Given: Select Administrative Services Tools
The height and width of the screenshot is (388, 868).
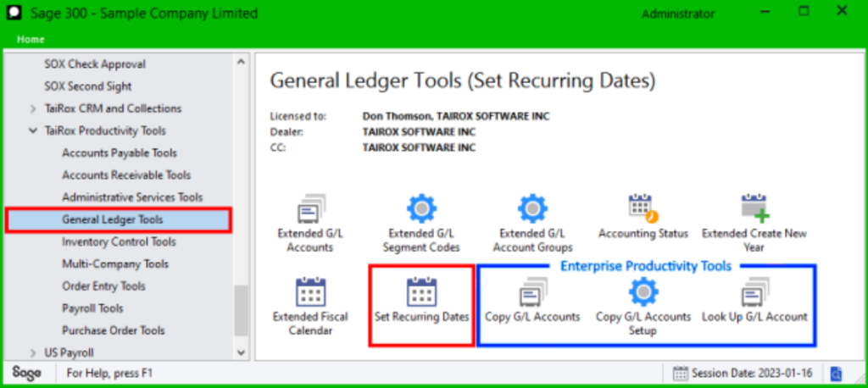Looking at the screenshot, I should click(x=132, y=197).
